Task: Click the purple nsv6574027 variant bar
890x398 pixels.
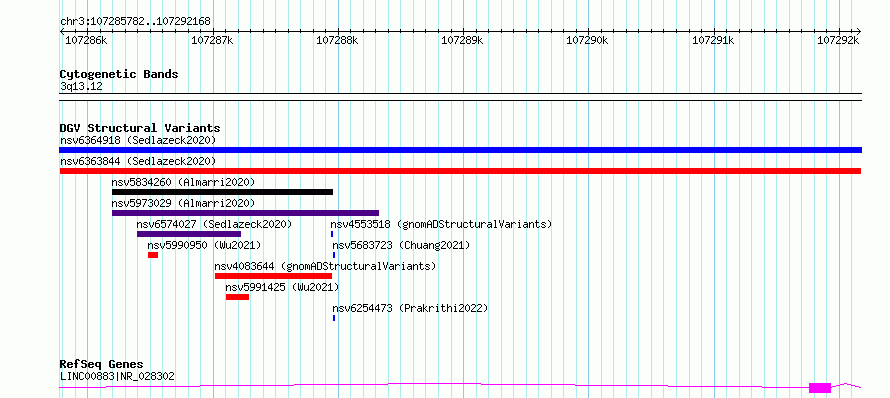Action: tap(189, 234)
